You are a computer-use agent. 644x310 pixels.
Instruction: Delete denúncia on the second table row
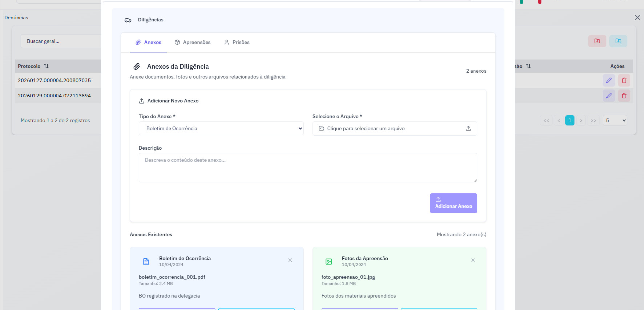point(624,96)
